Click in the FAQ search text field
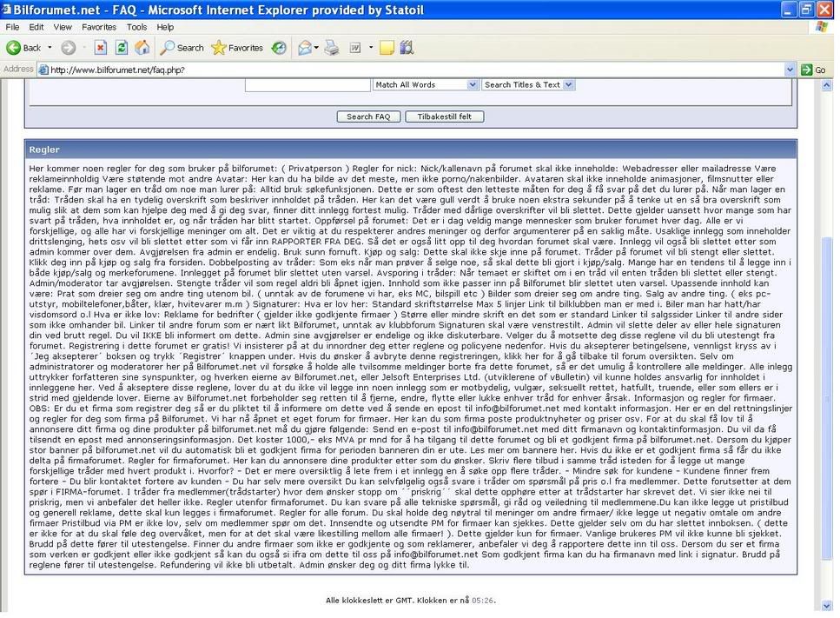The height and width of the screenshot is (618, 840). (308, 84)
